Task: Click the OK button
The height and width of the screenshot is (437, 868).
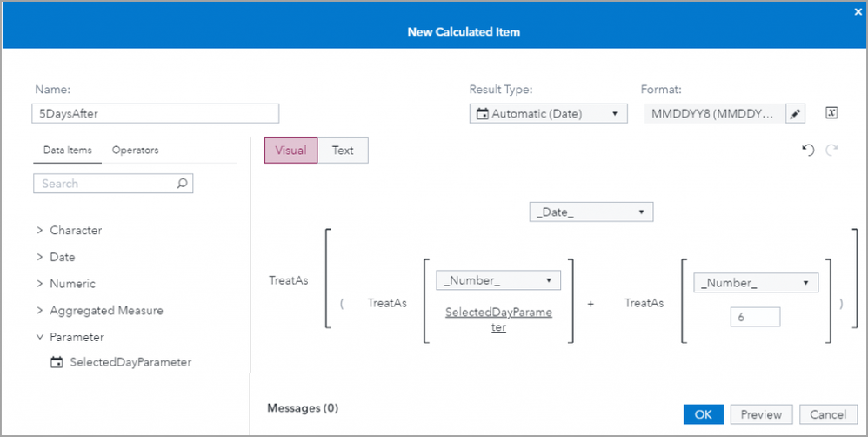Action: (703, 414)
